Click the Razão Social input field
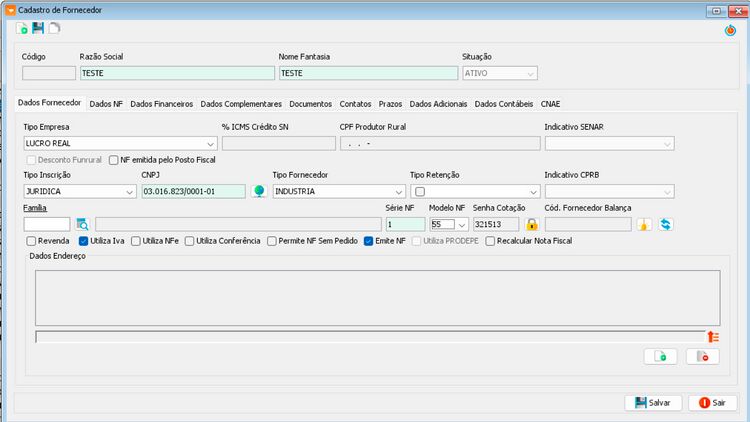The image size is (750, 422). (177, 73)
